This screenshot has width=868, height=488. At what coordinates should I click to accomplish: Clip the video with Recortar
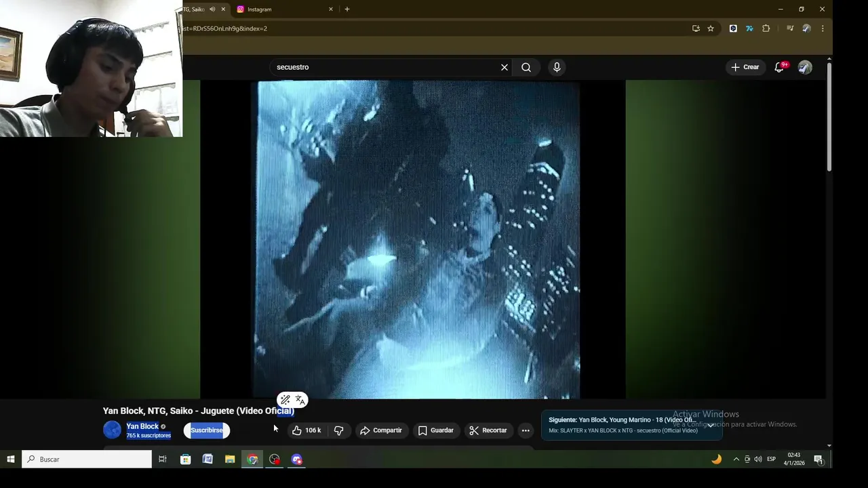pyautogui.click(x=488, y=430)
